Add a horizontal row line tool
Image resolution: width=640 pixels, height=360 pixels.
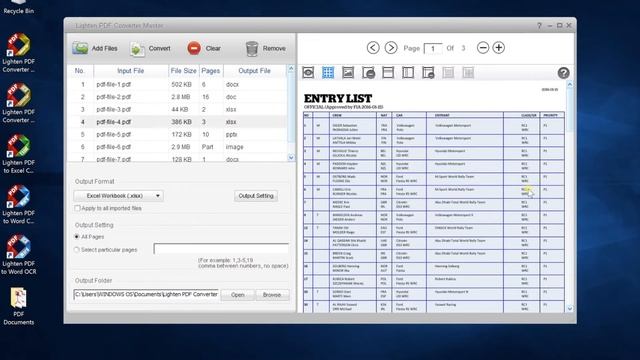point(388,73)
